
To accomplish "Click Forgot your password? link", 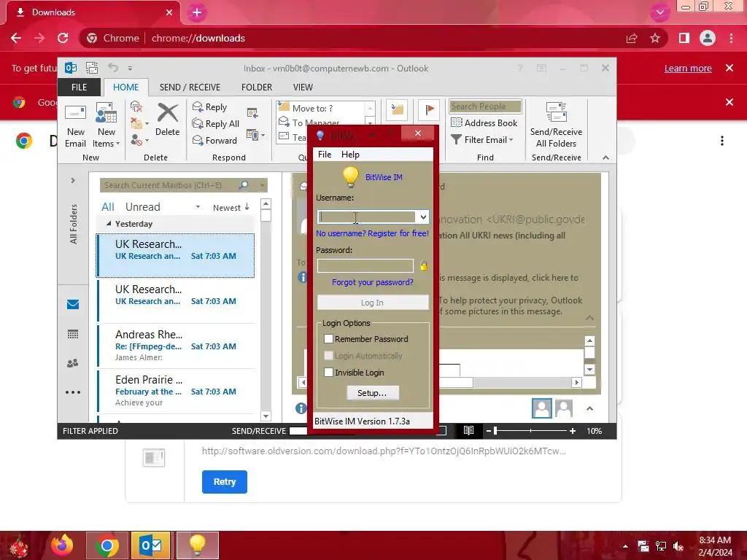I will point(373,282).
